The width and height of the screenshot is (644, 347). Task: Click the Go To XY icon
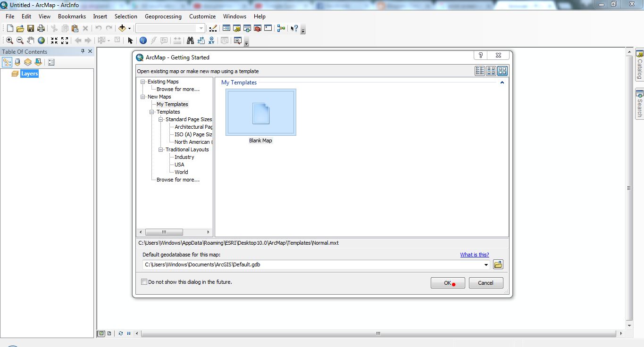pyautogui.click(x=211, y=41)
